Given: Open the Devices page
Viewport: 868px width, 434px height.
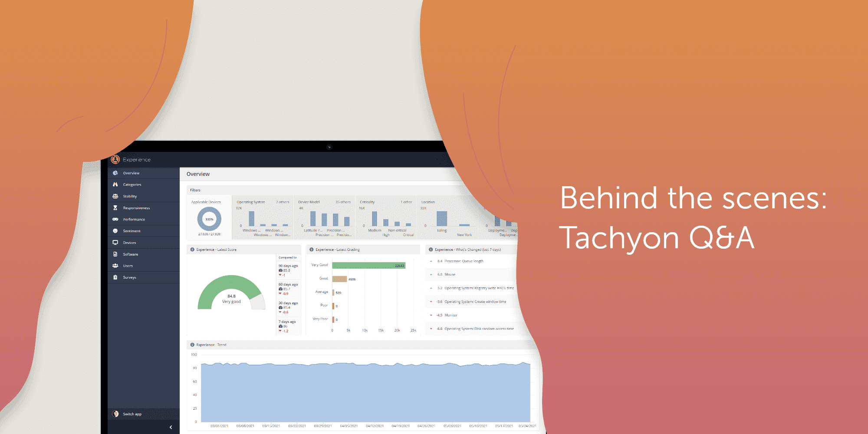Looking at the screenshot, I should [144, 243].
